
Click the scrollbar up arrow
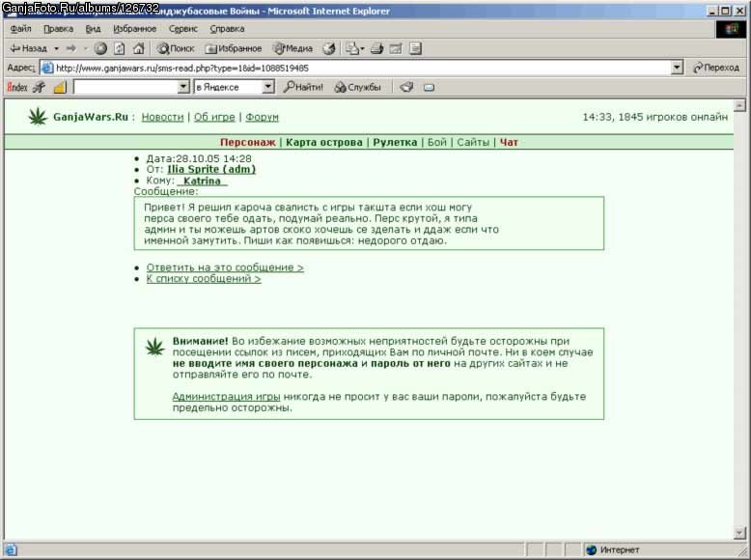click(x=740, y=105)
